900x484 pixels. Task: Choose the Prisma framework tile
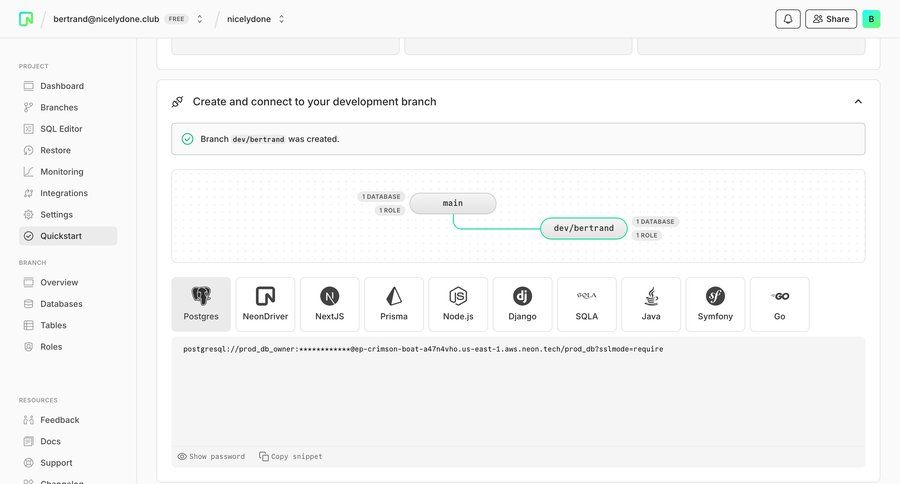pyautogui.click(x=394, y=304)
